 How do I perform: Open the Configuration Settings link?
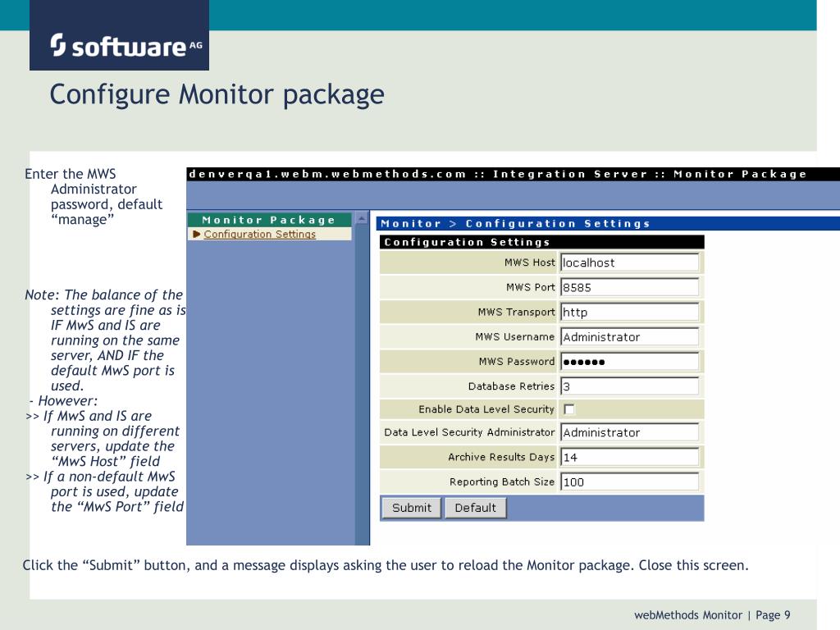259,234
